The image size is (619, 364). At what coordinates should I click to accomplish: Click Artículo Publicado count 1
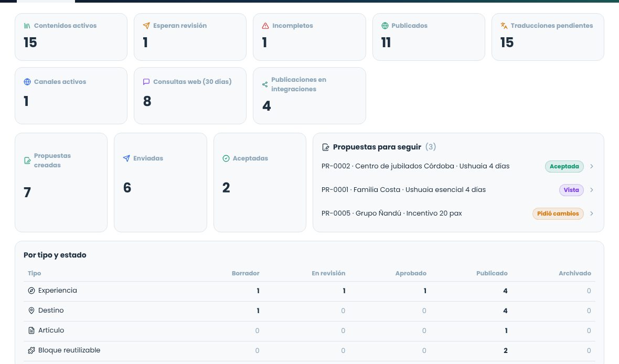pyautogui.click(x=506, y=331)
